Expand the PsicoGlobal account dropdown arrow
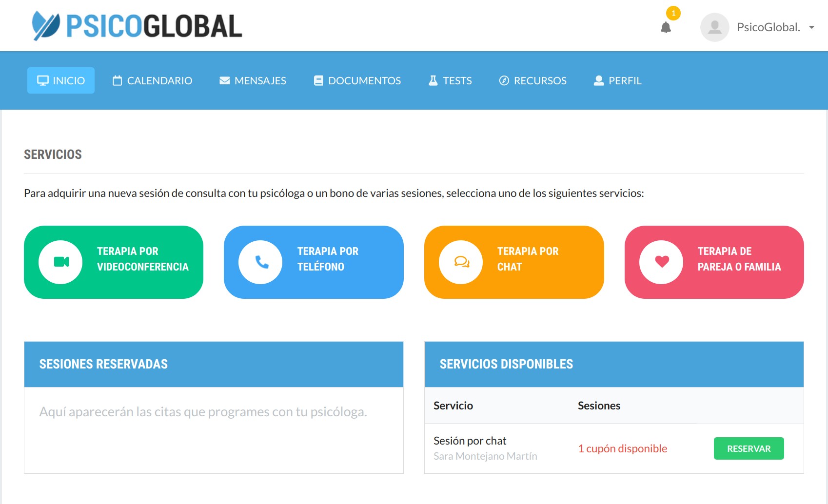Viewport: 828px width, 504px height. [811, 27]
